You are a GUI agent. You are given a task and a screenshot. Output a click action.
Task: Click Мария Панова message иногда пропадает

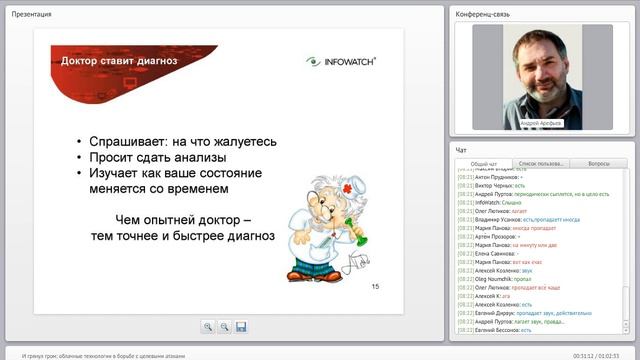coord(507,228)
